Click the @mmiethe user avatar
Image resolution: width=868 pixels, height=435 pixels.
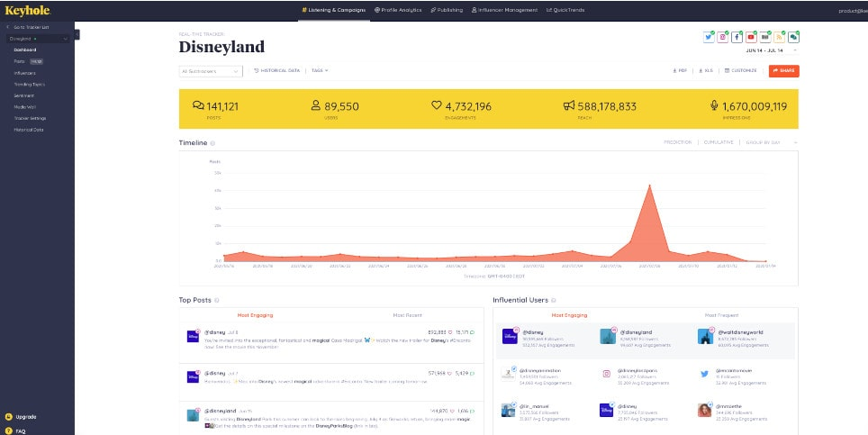704,410
